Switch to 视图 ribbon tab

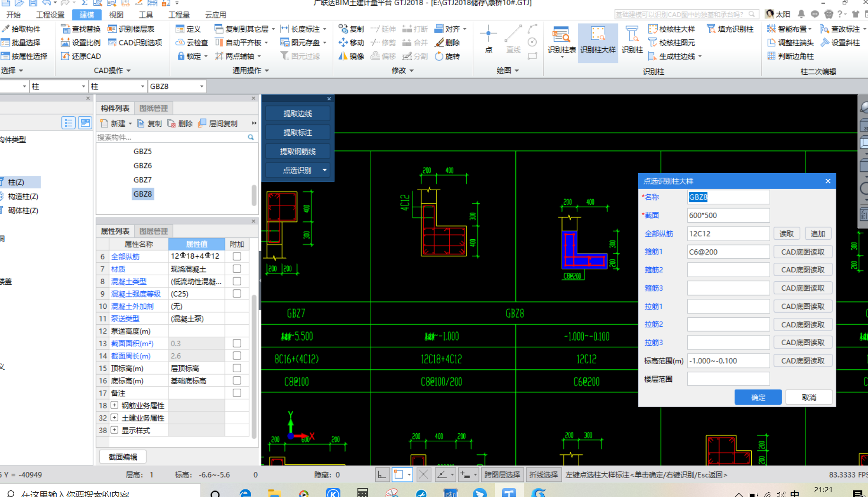click(x=116, y=15)
